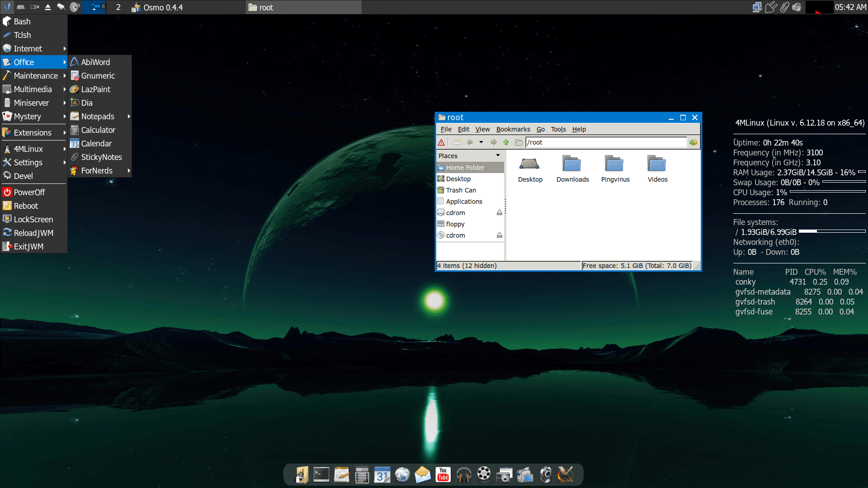Open the calculator dock icon

pyautogui.click(x=362, y=475)
